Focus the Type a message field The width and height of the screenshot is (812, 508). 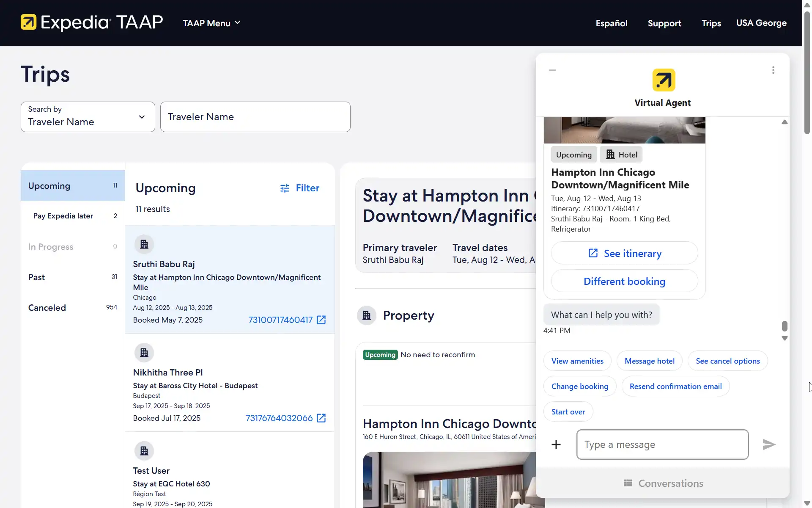663,444
